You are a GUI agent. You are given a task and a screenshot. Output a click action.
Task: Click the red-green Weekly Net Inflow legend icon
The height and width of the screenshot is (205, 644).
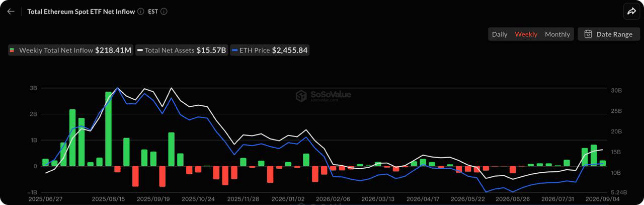click(12, 50)
